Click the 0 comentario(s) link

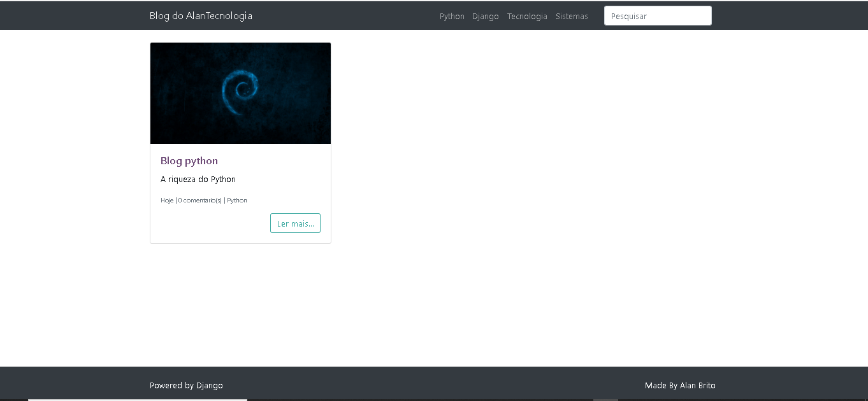pyautogui.click(x=199, y=200)
